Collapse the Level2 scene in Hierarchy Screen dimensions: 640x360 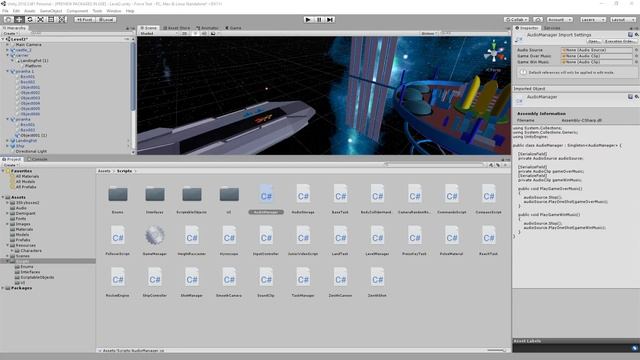pos(3,39)
